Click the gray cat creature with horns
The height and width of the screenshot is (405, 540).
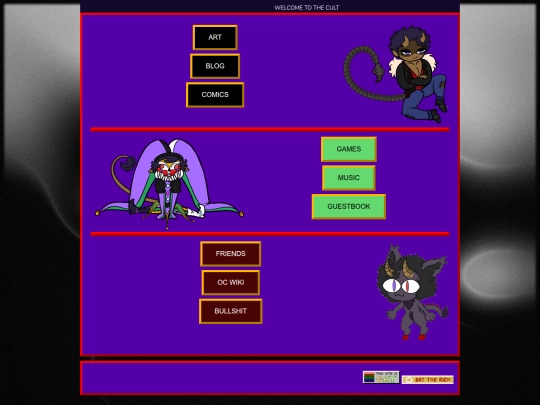tap(412, 292)
